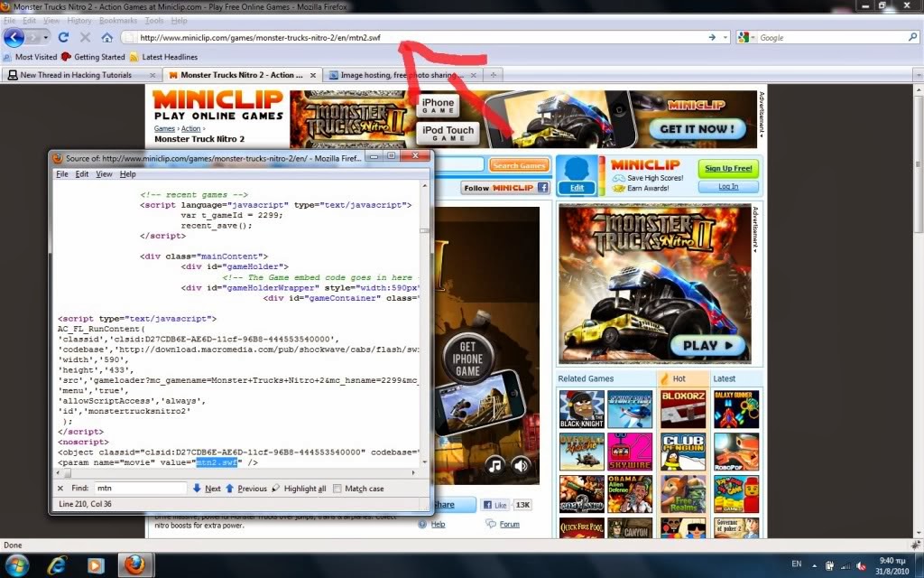The width and height of the screenshot is (924, 578).
Task: Reload the page with refresh icon
Action: click(x=63, y=37)
